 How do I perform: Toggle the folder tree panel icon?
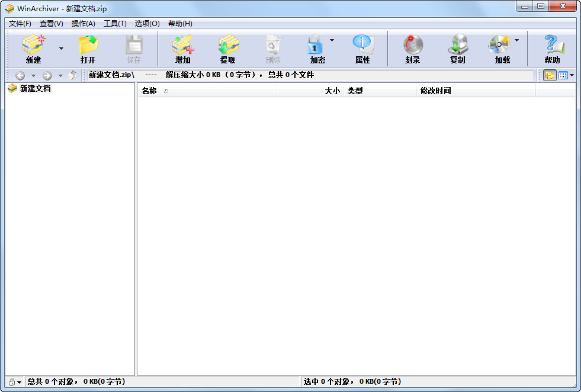click(550, 76)
